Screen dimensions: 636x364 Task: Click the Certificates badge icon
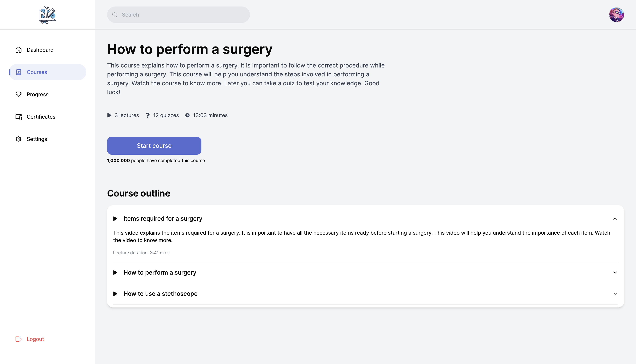pos(18,117)
